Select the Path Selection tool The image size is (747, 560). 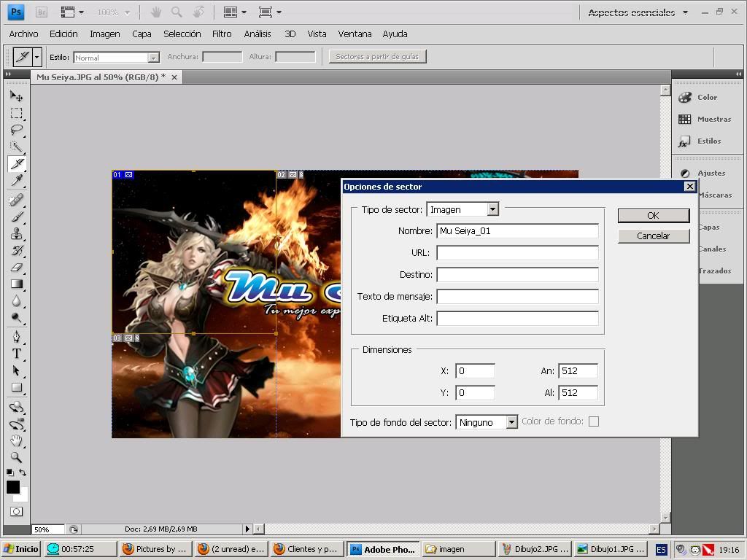tap(17, 370)
